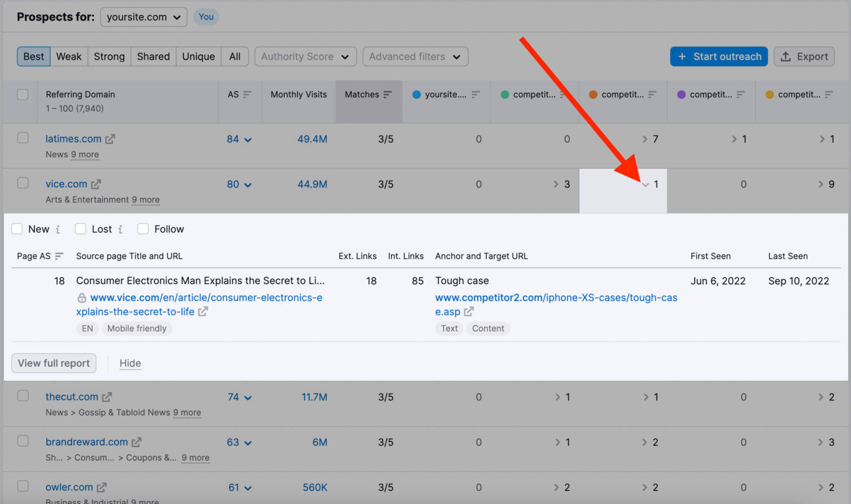851x504 pixels.
Task: Switch to the Unique tab
Action: pyautogui.click(x=198, y=56)
